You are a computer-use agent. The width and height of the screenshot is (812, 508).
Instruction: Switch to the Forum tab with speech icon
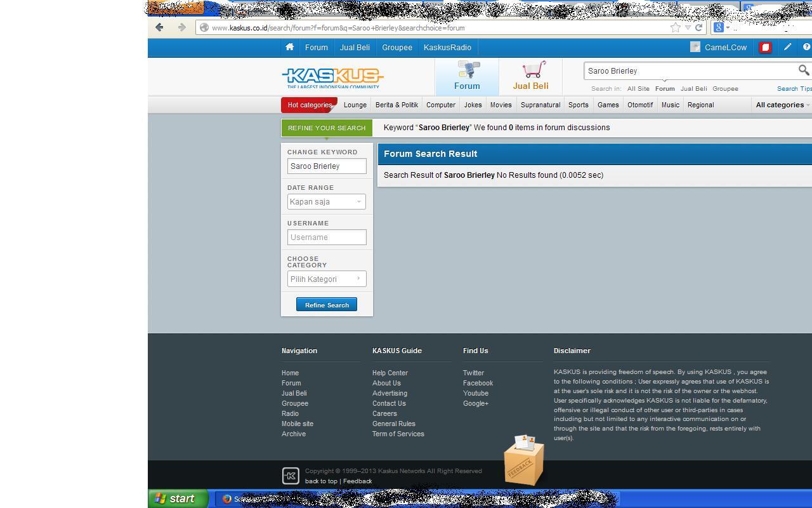[467, 77]
